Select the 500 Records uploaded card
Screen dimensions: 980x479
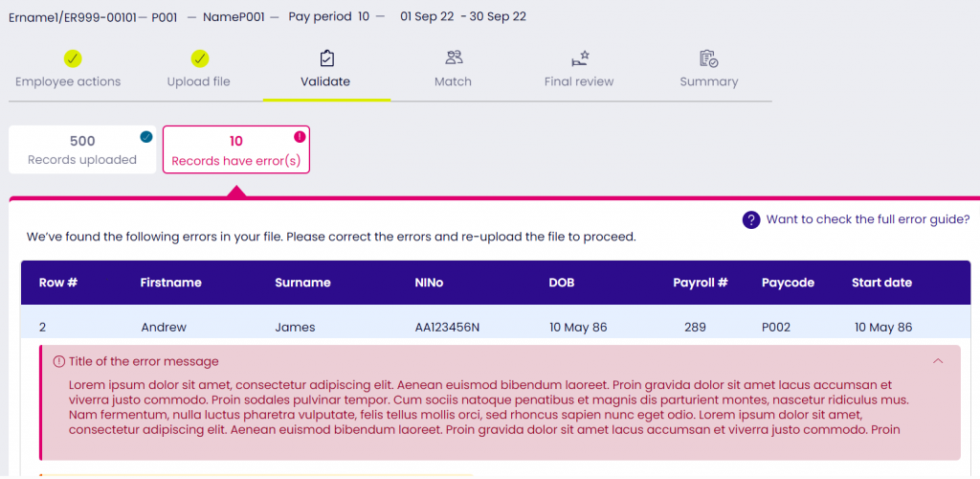[82, 150]
